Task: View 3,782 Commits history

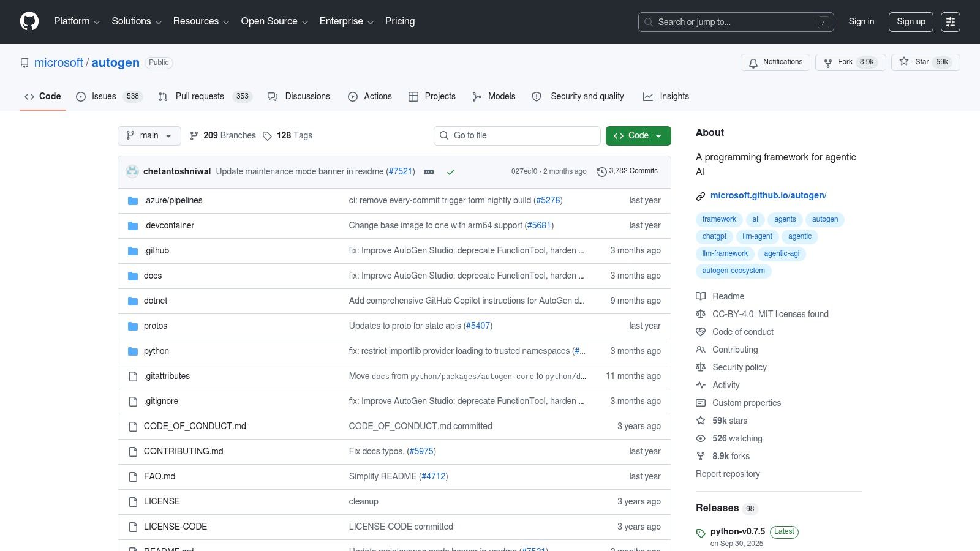Action: [x=628, y=171]
